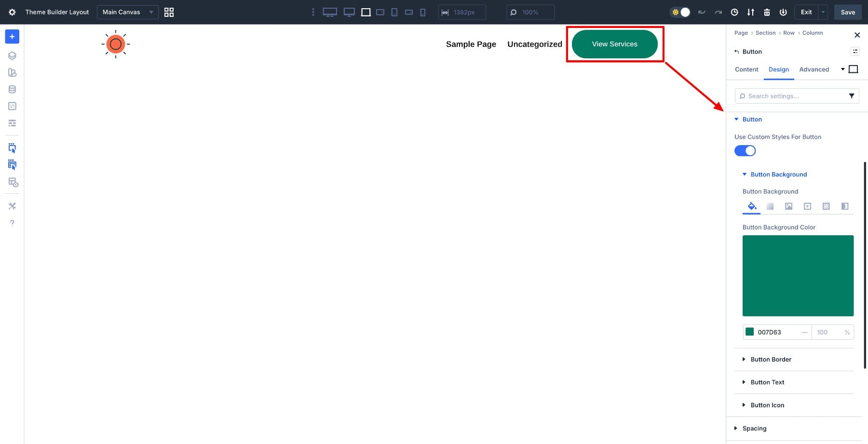This screenshot has width=868, height=444.
Task: Disable Use Custom Styles For Button toggle
Action: coord(745,150)
